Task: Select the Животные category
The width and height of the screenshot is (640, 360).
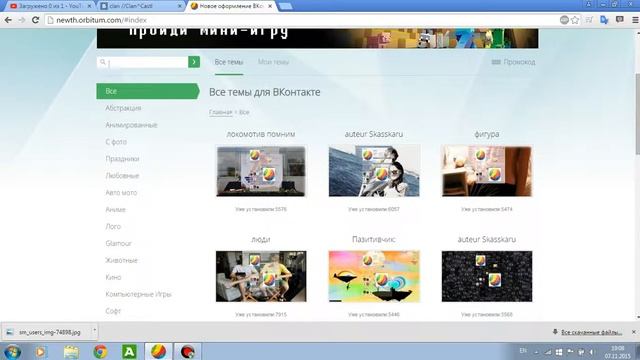Action: (x=122, y=260)
